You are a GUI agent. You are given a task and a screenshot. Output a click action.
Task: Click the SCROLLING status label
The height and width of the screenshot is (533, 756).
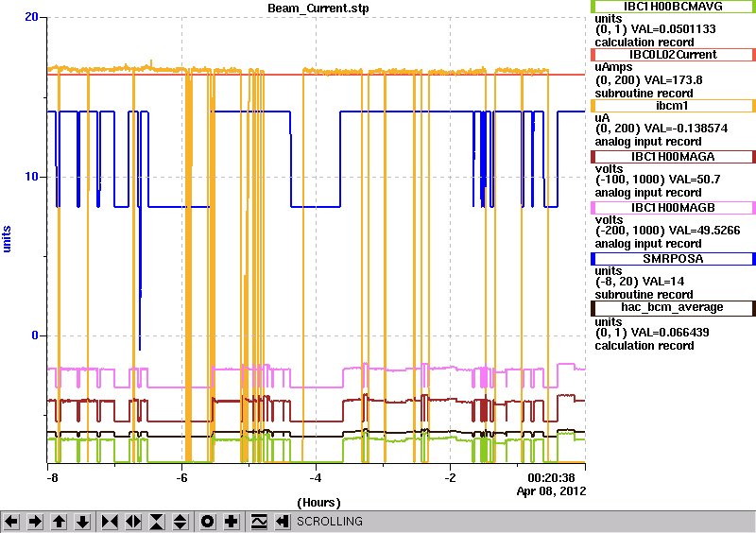click(329, 522)
